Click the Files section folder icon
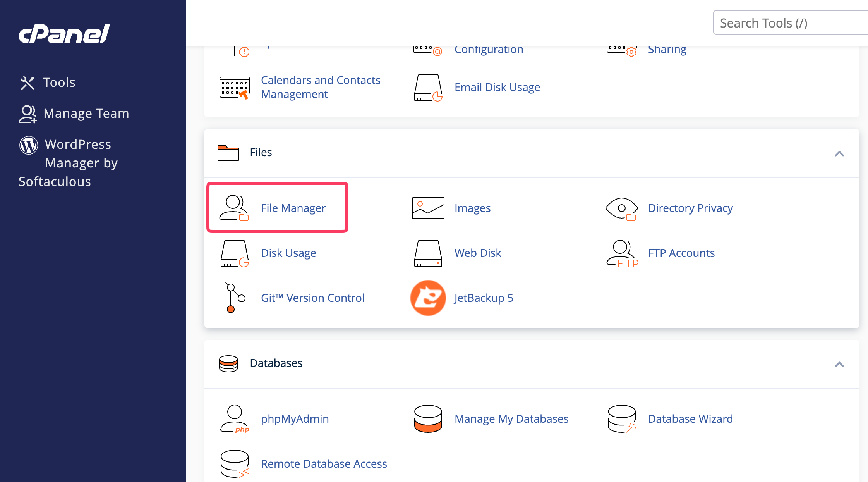 [x=228, y=153]
